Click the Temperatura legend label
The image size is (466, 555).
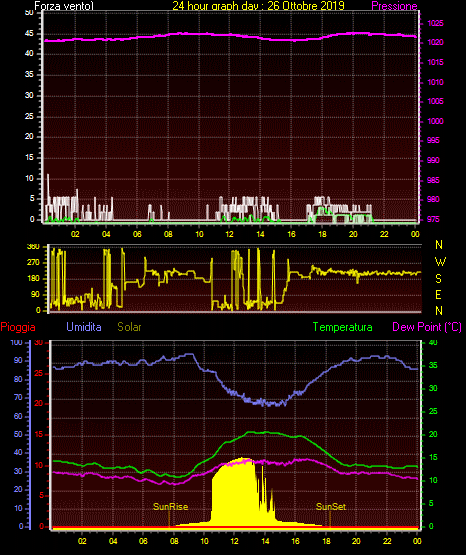343,327
